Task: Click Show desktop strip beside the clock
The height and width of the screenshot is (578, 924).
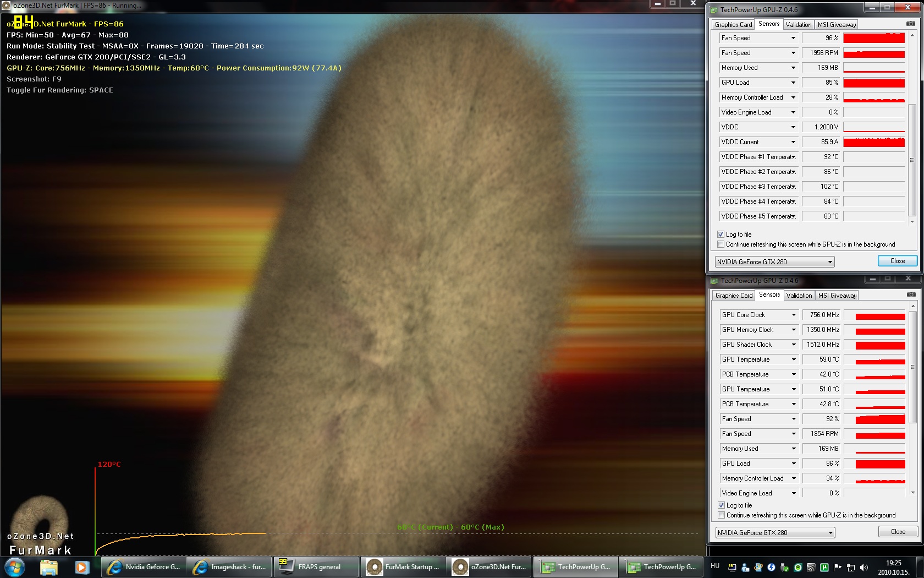Action: point(920,566)
